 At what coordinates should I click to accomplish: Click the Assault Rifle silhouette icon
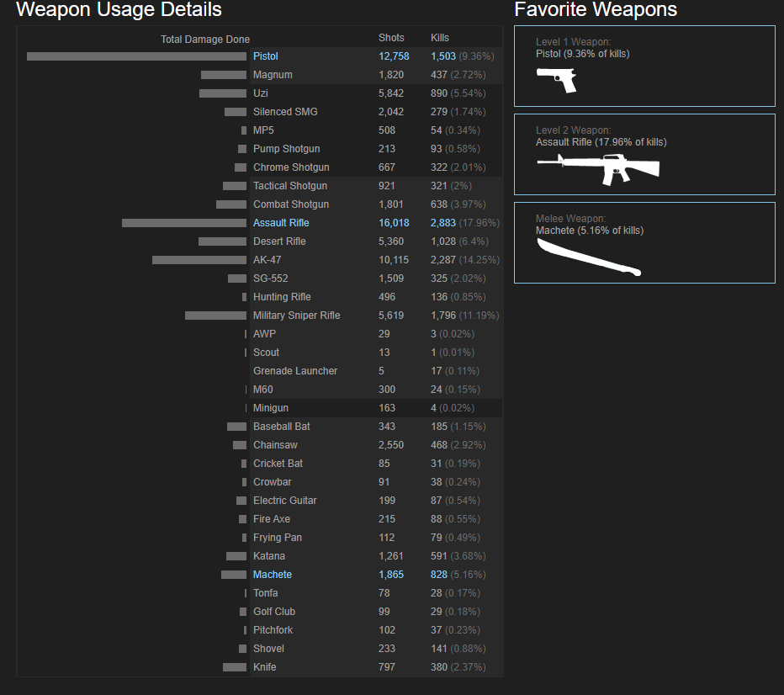598,169
